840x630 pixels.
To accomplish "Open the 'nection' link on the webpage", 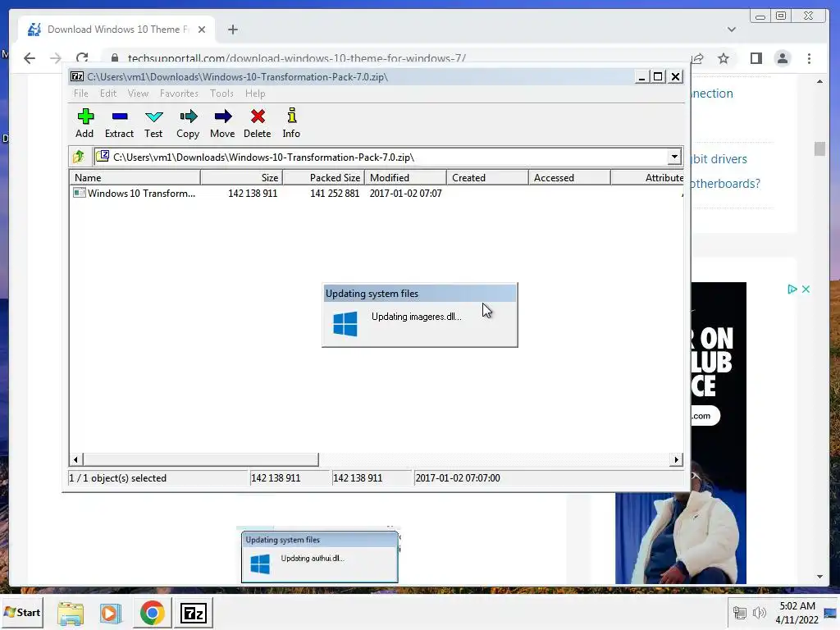I will (x=712, y=94).
